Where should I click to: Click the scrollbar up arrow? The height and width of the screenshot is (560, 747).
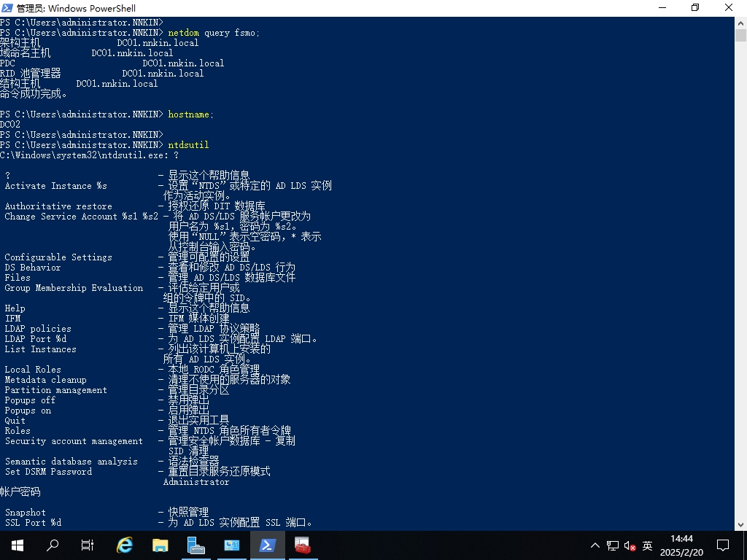point(740,23)
